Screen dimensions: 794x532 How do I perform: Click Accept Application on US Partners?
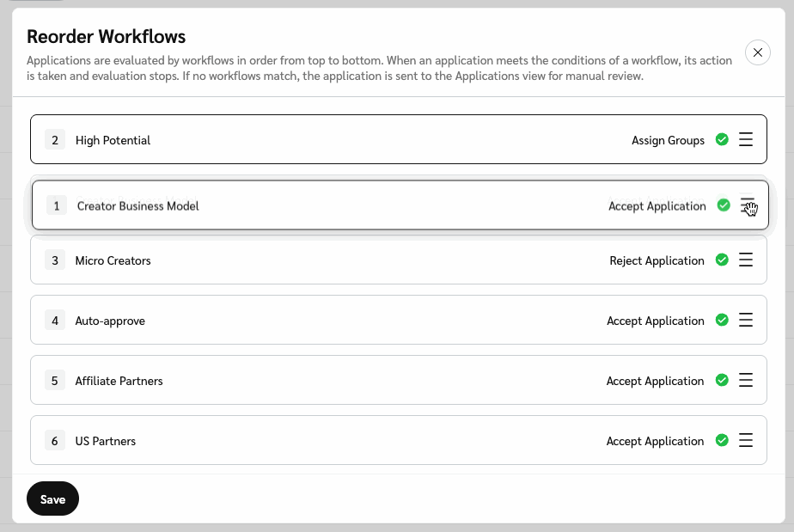(x=656, y=441)
